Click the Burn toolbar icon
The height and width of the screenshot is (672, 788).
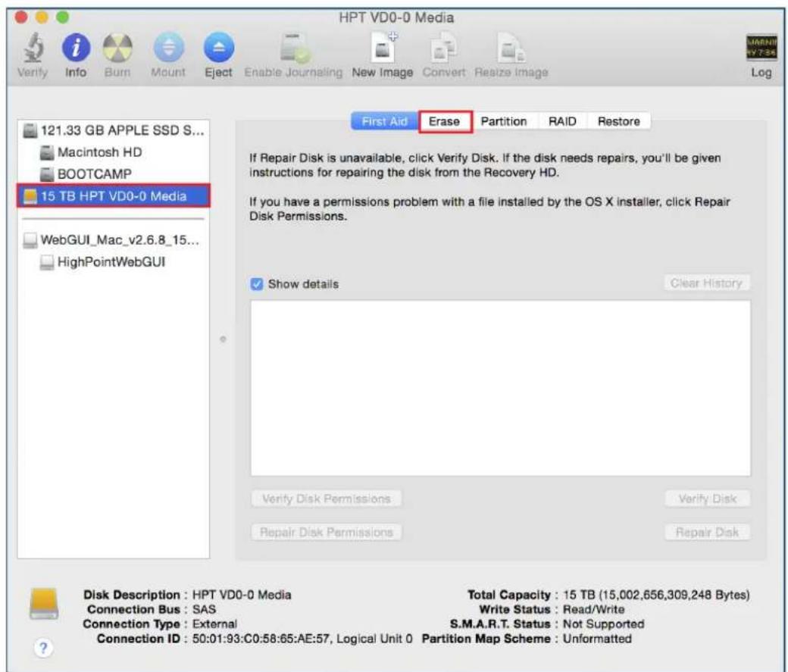click(x=117, y=48)
